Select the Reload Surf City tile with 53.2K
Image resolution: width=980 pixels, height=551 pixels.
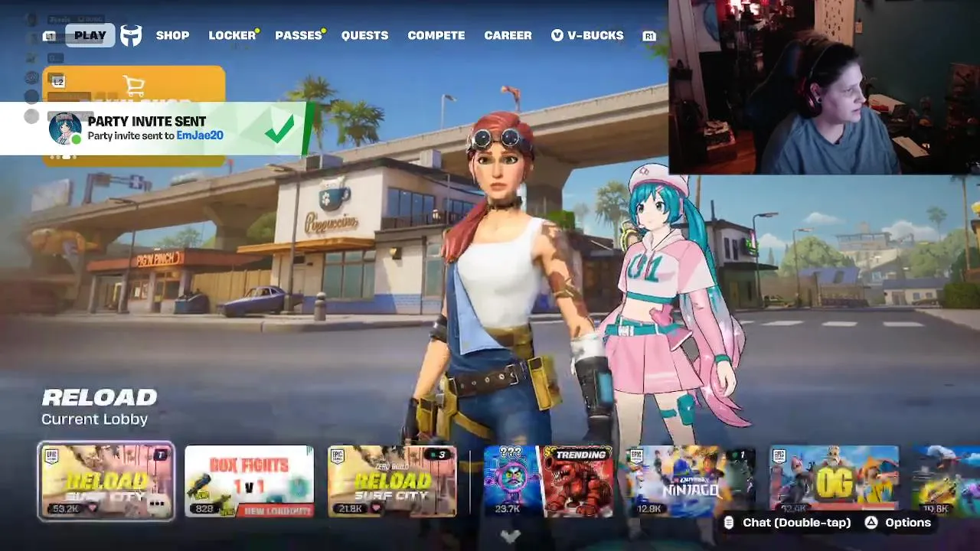click(x=106, y=481)
